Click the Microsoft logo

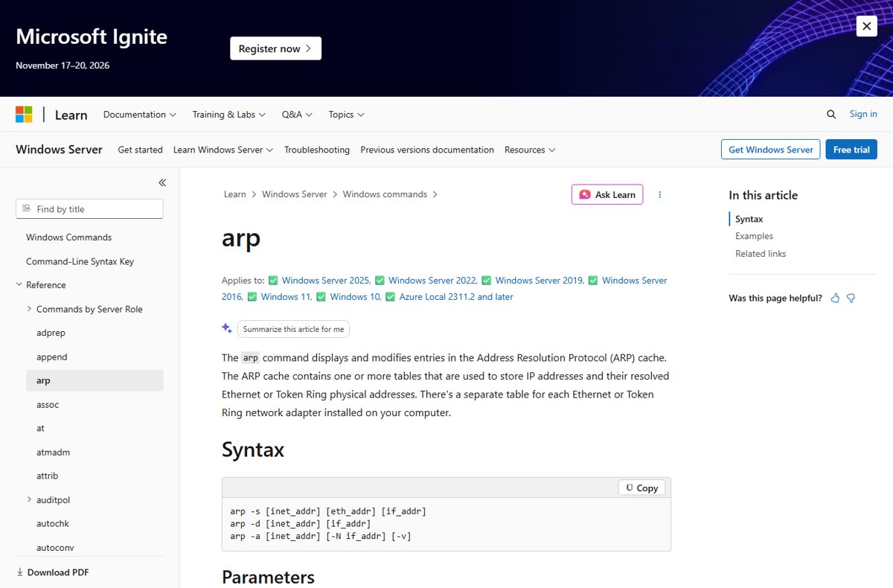(24, 115)
